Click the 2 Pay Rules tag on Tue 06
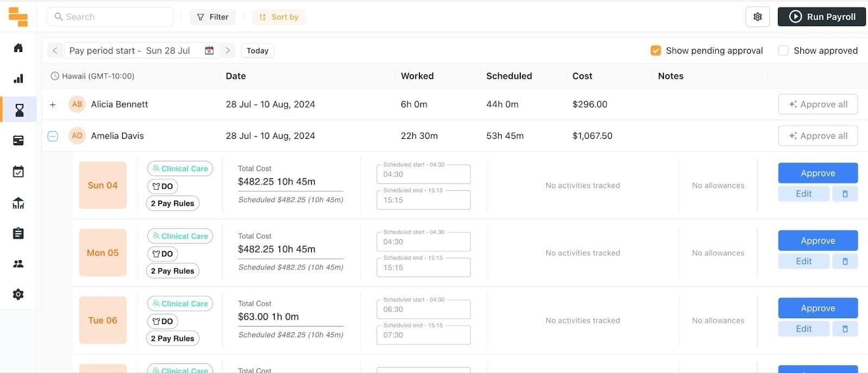The image size is (868, 373). (x=173, y=338)
